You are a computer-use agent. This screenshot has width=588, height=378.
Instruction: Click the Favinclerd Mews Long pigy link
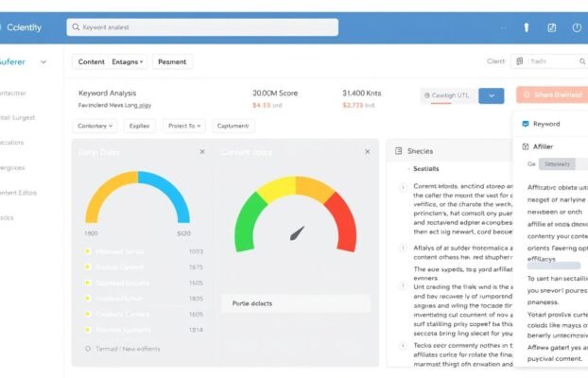114,106
